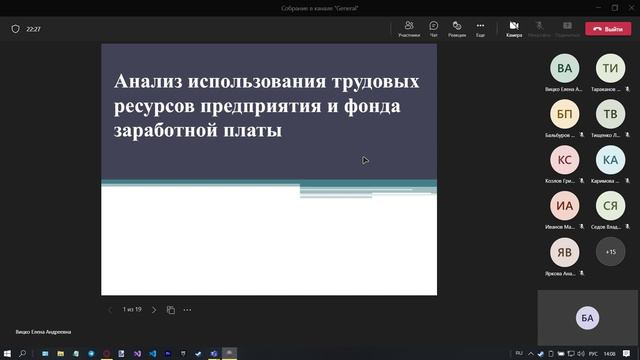Show hidden system tray icons

(531, 353)
